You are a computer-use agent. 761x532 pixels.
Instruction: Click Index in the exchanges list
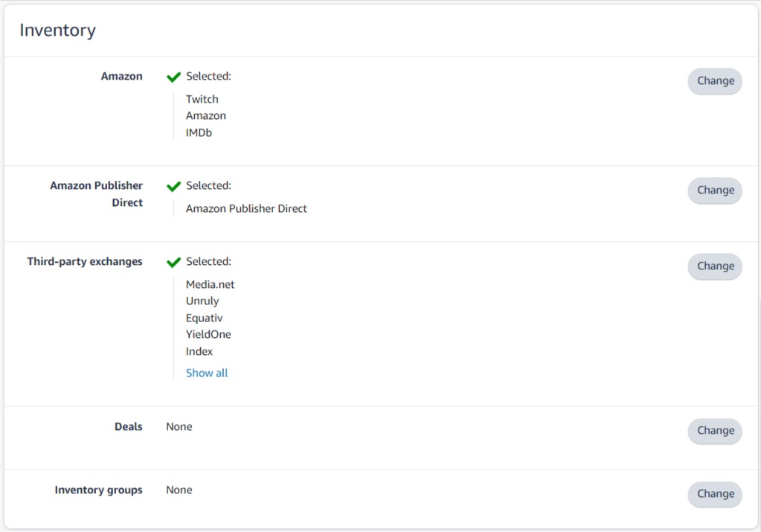(199, 352)
